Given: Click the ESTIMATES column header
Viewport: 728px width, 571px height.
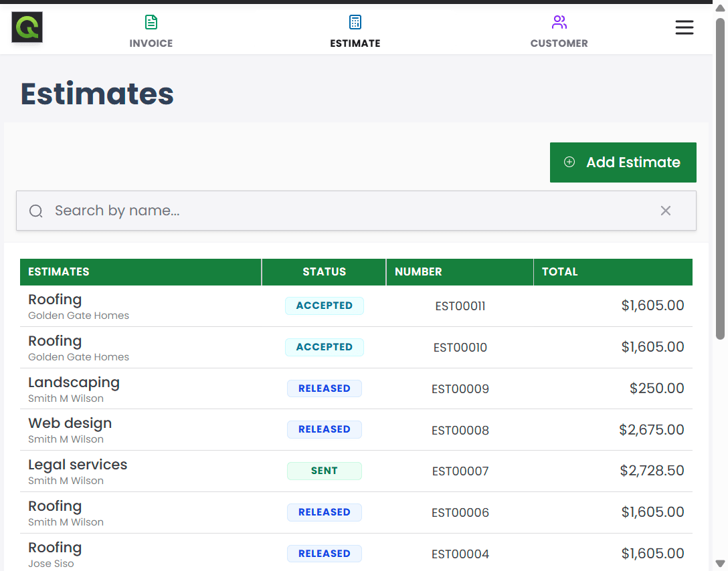Looking at the screenshot, I should point(141,272).
